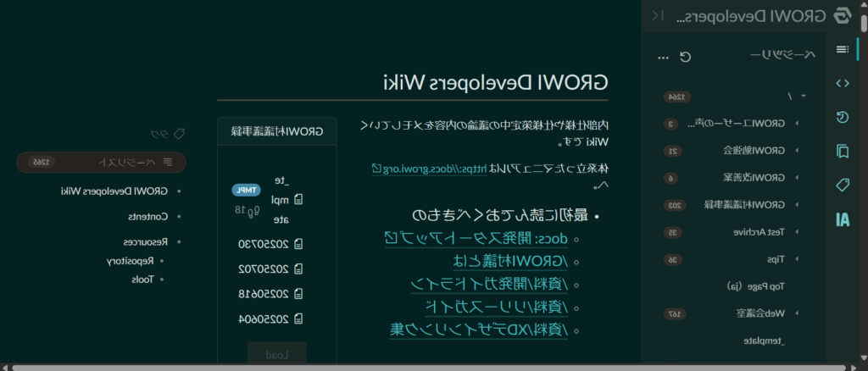Expand the GROWI勉強会 tree node

click(797, 151)
